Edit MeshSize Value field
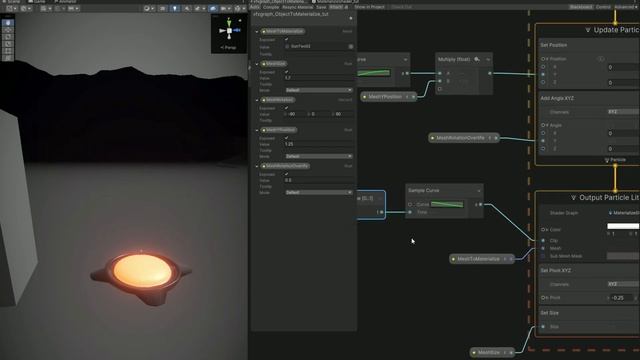Image resolution: width=640 pixels, height=360 pixels. tap(318, 78)
